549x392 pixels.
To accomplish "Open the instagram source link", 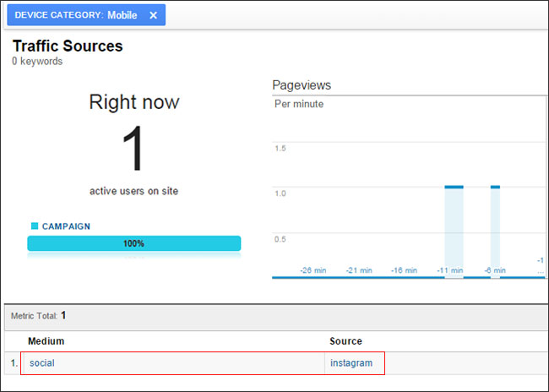I will coord(351,363).
